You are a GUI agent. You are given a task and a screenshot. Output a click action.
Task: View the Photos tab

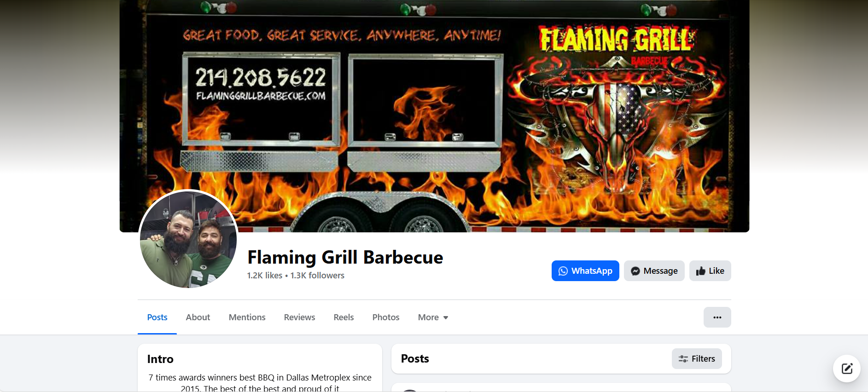point(386,317)
